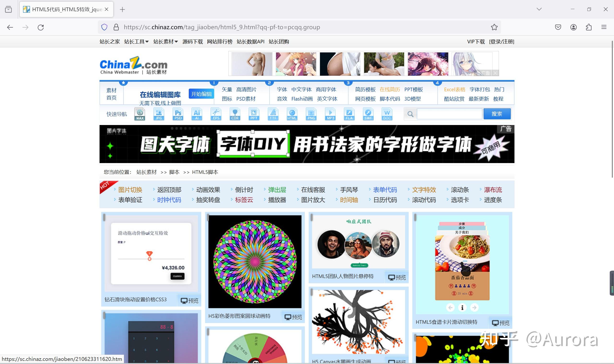614x364 pixels.
Task: Open the browser tab list chevron
Action: point(539,9)
